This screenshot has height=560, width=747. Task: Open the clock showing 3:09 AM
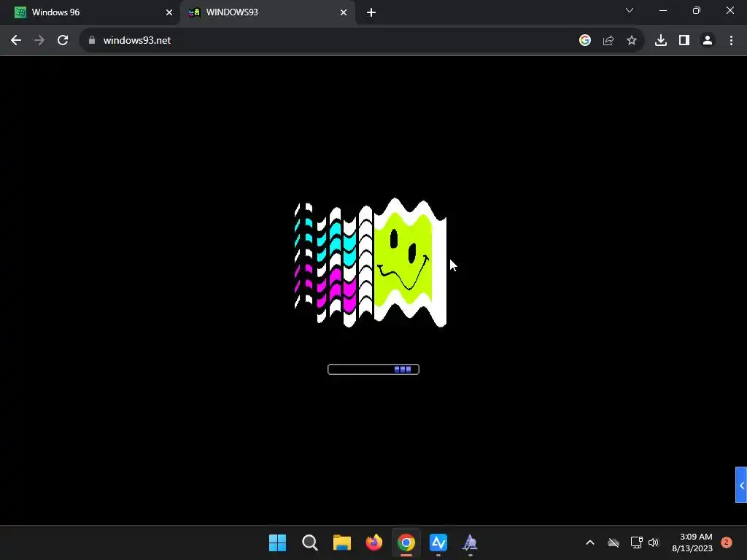click(x=692, y=542)
